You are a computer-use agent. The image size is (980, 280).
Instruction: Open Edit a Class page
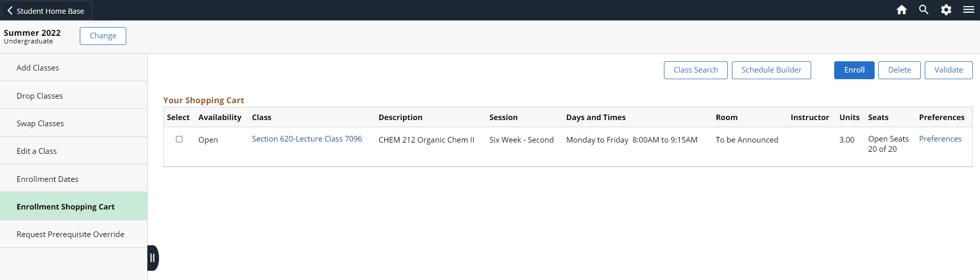37,151
